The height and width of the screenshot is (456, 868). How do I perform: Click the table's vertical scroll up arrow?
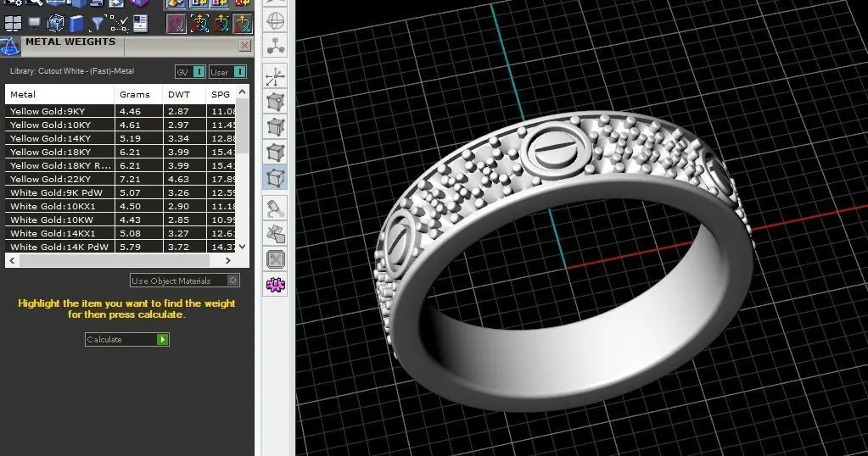[x=243, y=92]
